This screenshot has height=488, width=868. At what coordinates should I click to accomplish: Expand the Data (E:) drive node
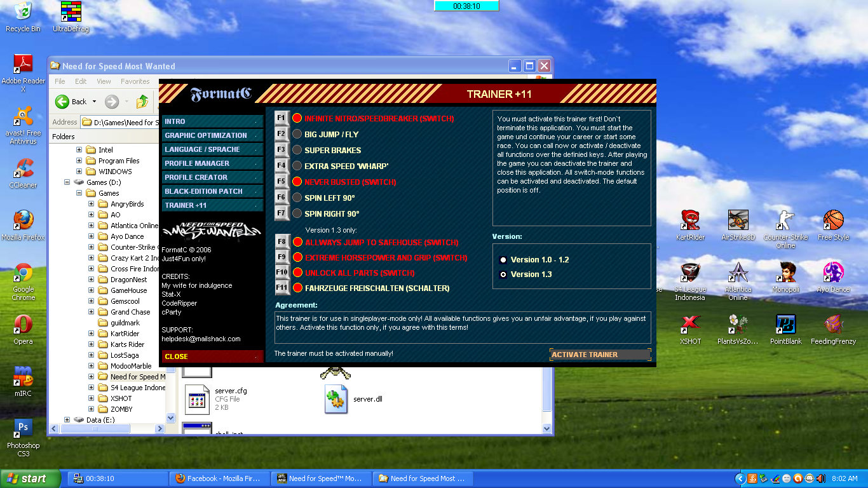click(67, 420)
